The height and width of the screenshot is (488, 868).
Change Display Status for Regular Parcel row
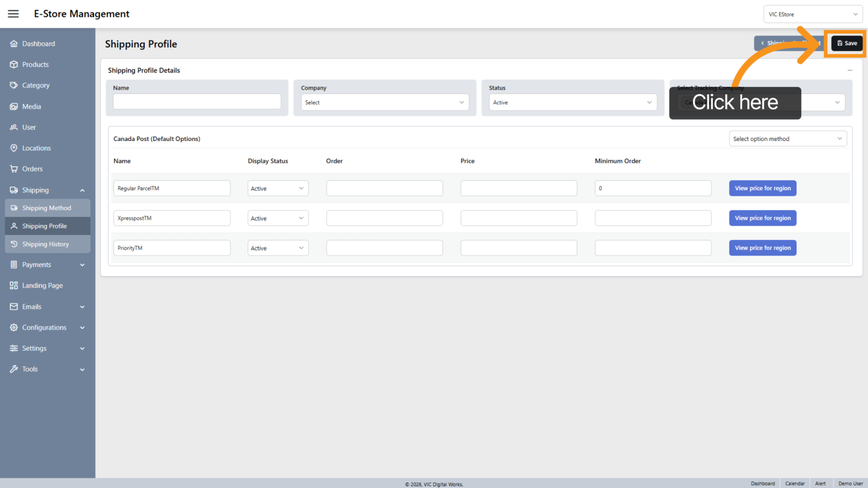(x=277, y=188)
